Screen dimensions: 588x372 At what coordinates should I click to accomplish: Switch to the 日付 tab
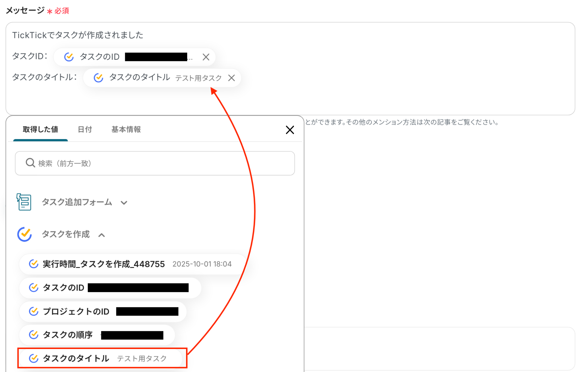tap(85, 130)
